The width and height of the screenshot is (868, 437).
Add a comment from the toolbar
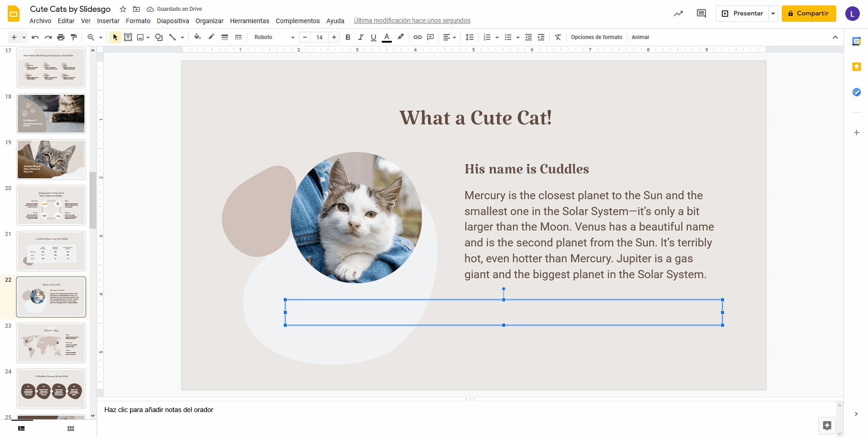click(x=430, y=37)
